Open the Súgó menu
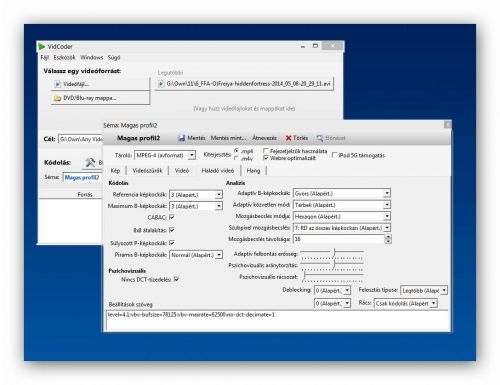The width and height of the screenshot is (500, 385). [114, 58]
